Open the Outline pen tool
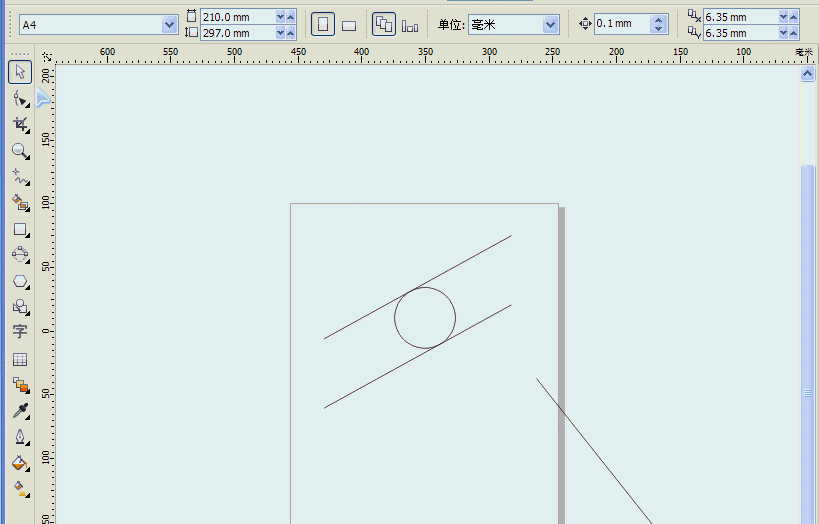Screen dimensions: 819x524 pyautogui.click(x=20, y=437)
